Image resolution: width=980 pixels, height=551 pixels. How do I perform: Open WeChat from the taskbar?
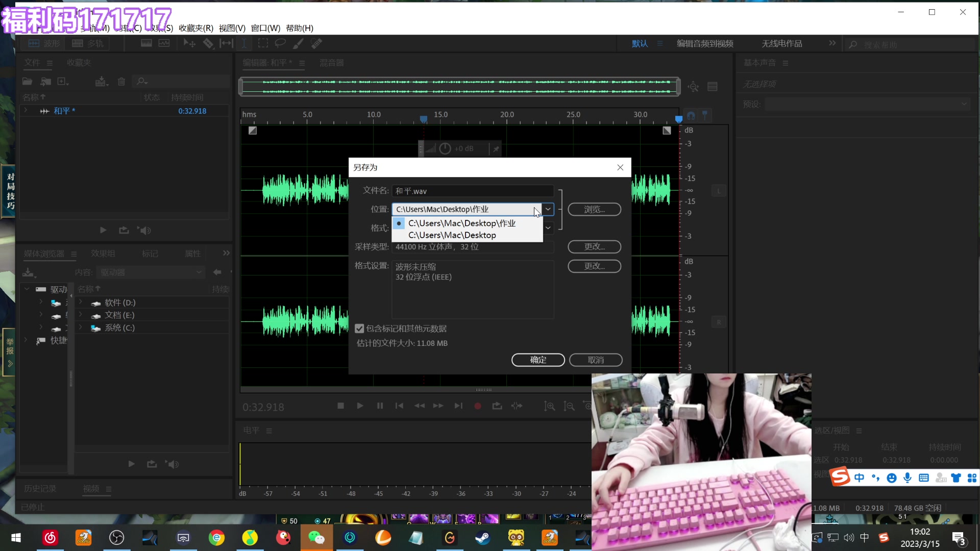pyautogui.click(x=316, y=538)
